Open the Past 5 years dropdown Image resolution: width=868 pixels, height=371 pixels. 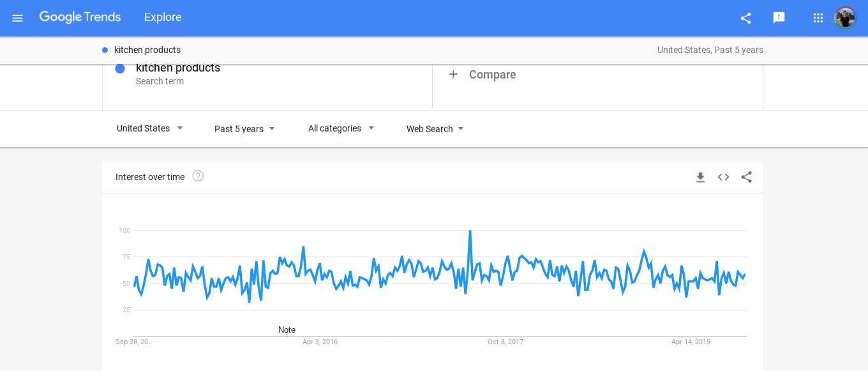(x=245, y=129)
